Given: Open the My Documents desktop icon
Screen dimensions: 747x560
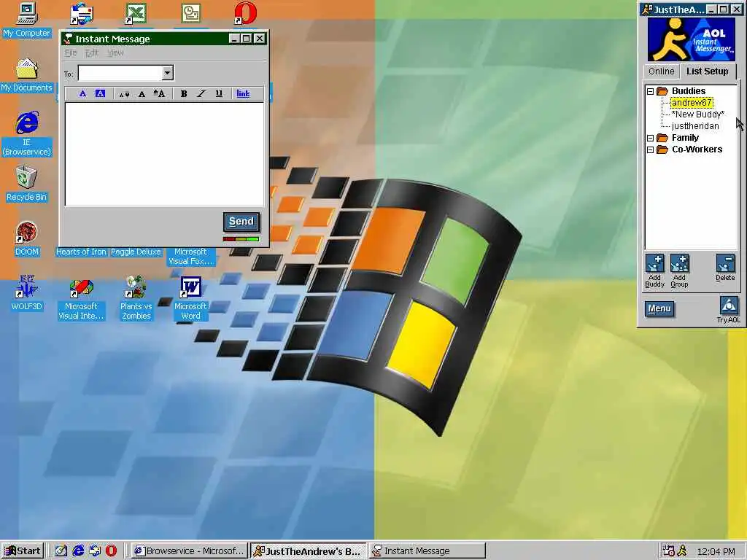Looking at the screenshot, I should point(26,75).
